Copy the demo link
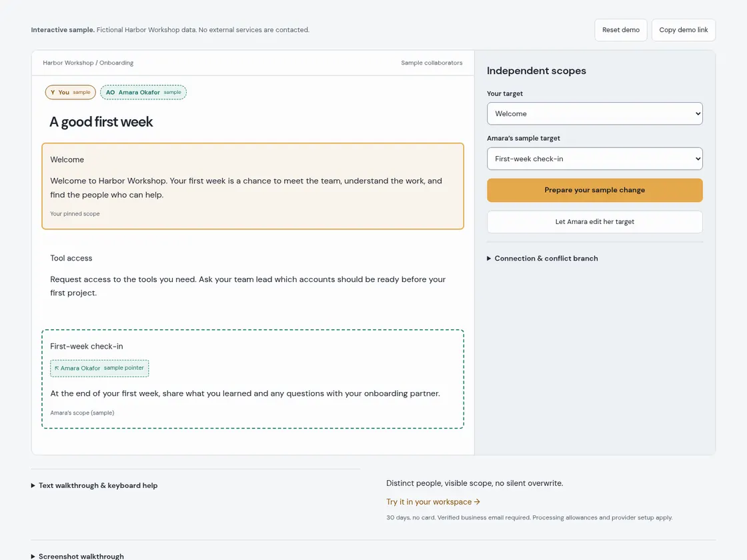 point(683,30)
